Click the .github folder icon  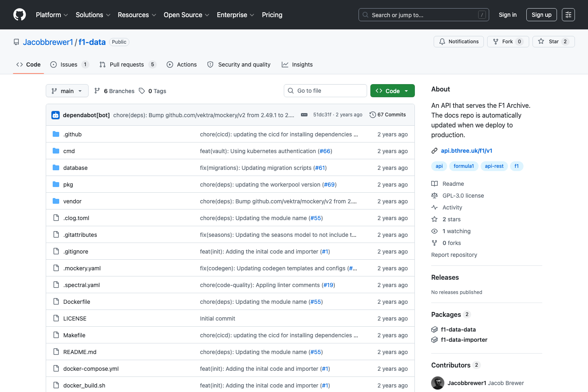click(x=56, y=134)
